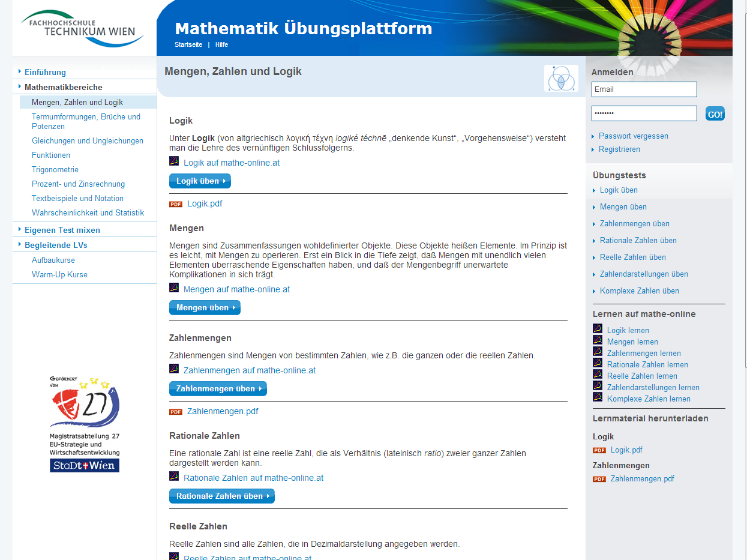
Task: Open Trigonometrie in the sidebar
Action: (x=55, y=170)
